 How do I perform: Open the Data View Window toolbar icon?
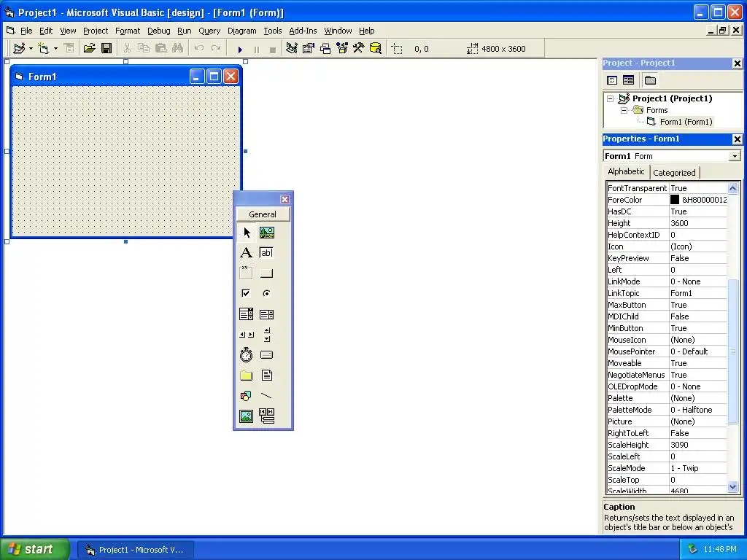coord(376,48)
